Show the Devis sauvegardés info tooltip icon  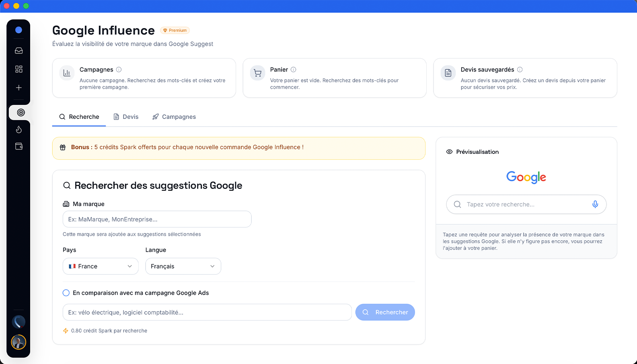520,70
